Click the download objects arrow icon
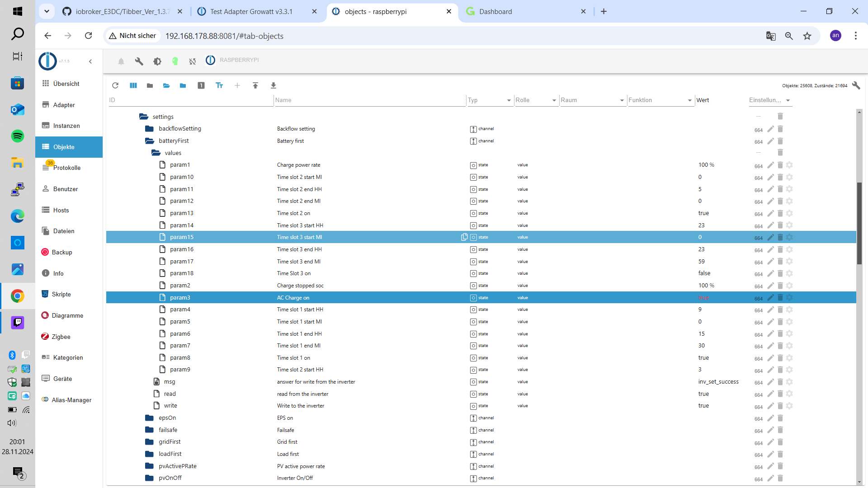The width and height of the screenshot is (868, 488). [x=274, y=85]
